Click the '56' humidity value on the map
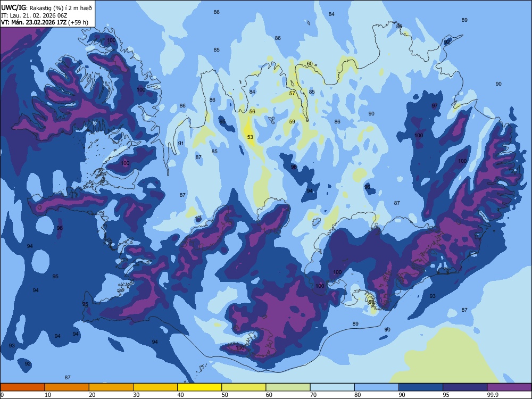 point(252,111)
